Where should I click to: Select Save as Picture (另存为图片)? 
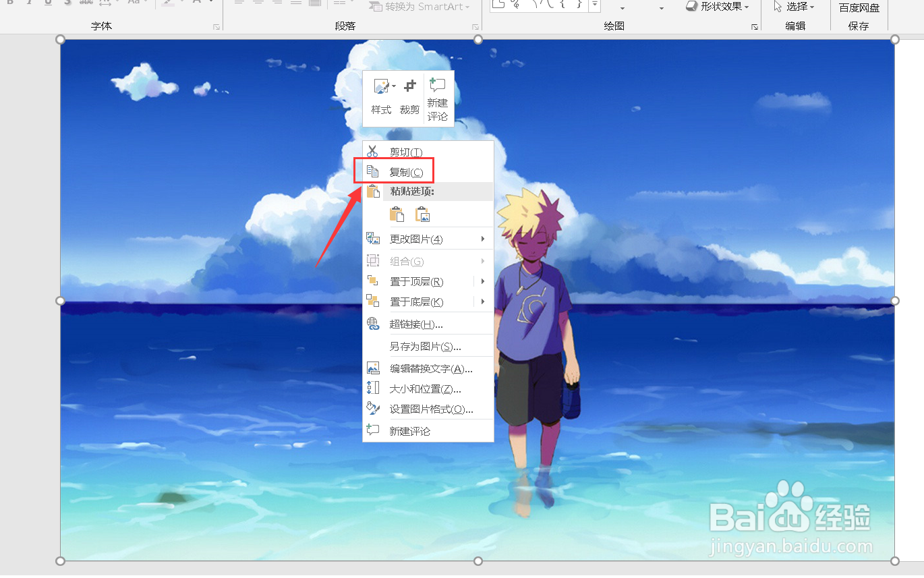coord(428,346)
